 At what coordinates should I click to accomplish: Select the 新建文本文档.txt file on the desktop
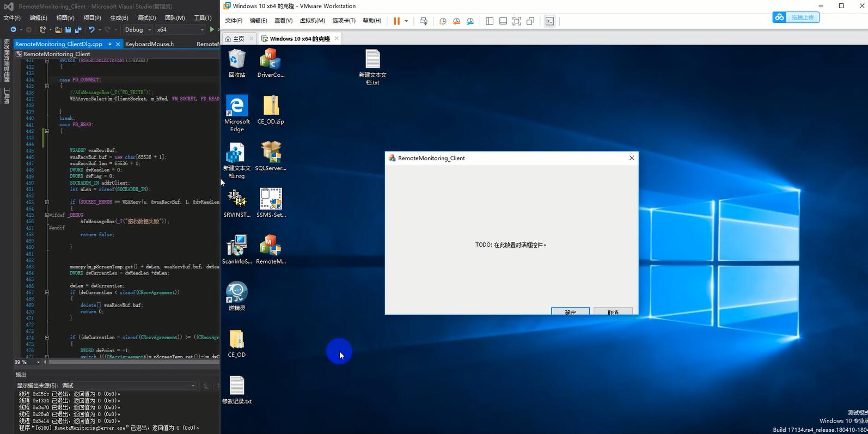[x=372, y=67]
